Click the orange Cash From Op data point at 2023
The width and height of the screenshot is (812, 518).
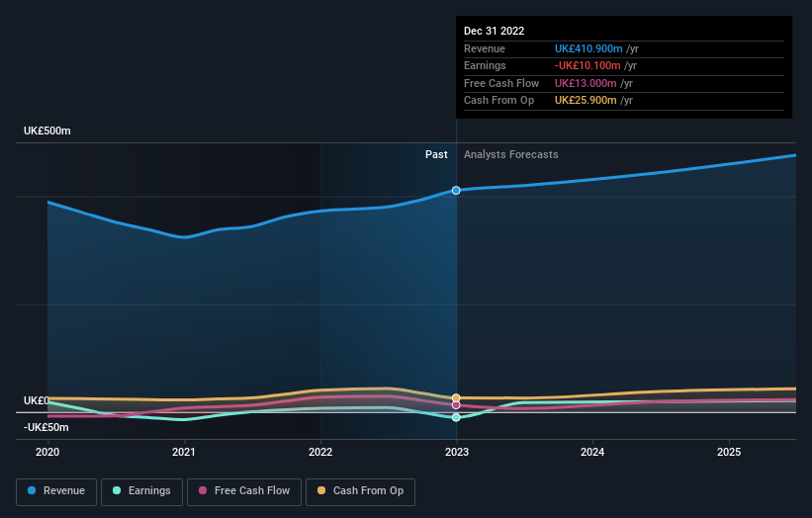coord(456,398)
